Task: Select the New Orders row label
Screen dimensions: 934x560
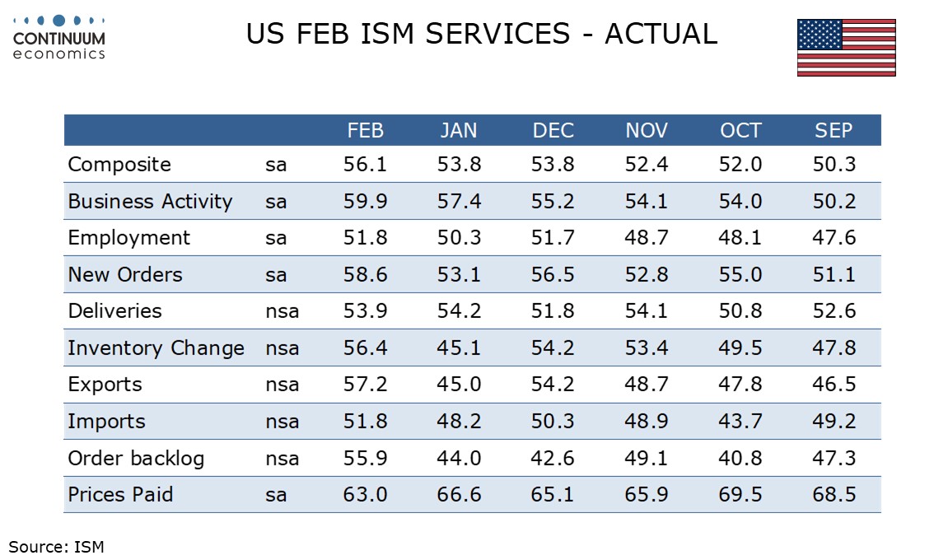Action: click(x=125, y=275)
